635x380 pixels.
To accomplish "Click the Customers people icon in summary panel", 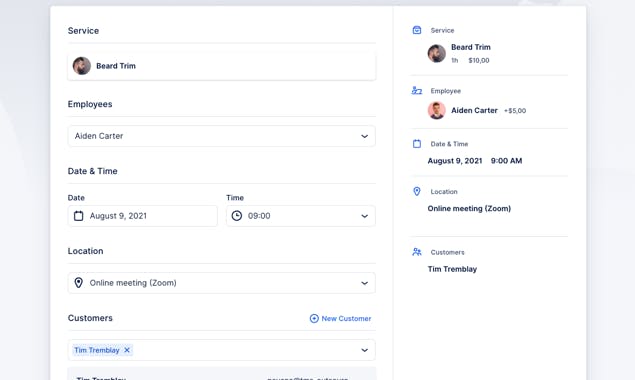I will pos(417,252).
